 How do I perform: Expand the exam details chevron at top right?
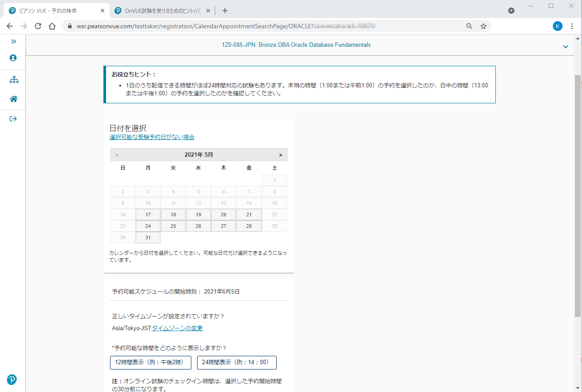coord(565,47)
